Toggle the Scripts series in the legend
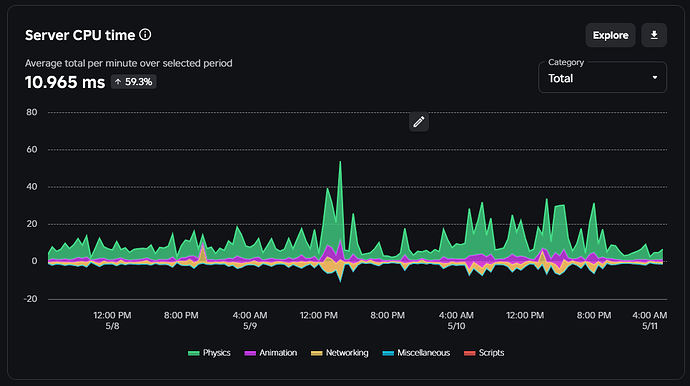690x386 pixels. pyautogui.click(x=484, y=353)
